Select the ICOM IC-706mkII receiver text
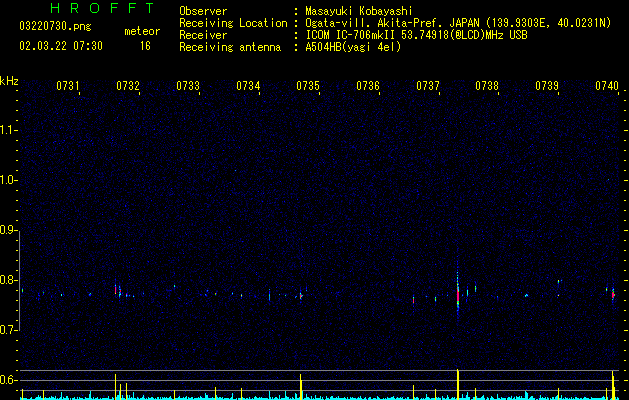Screen dimensions: 629x400 (416, 35)
